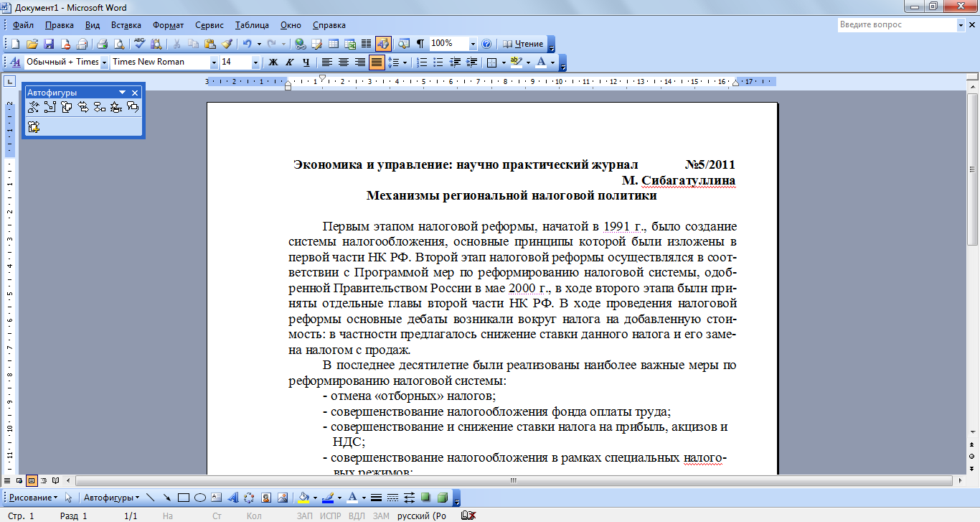Click the line color brush

328,498
